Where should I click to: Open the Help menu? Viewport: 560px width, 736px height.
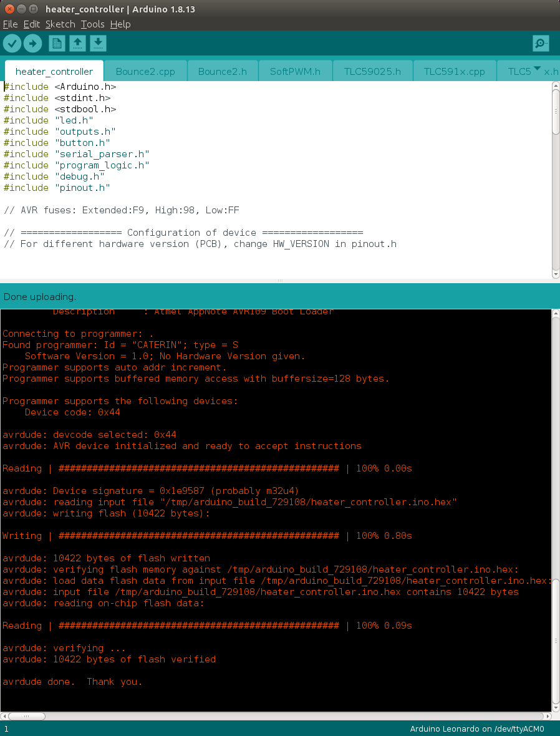120,24
